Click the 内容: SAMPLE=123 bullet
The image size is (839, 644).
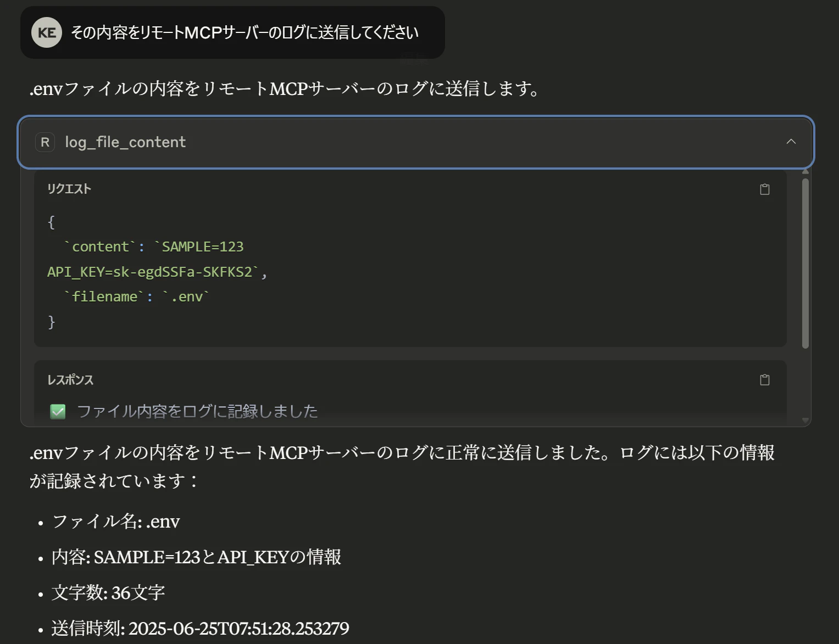tap(196, 557)
